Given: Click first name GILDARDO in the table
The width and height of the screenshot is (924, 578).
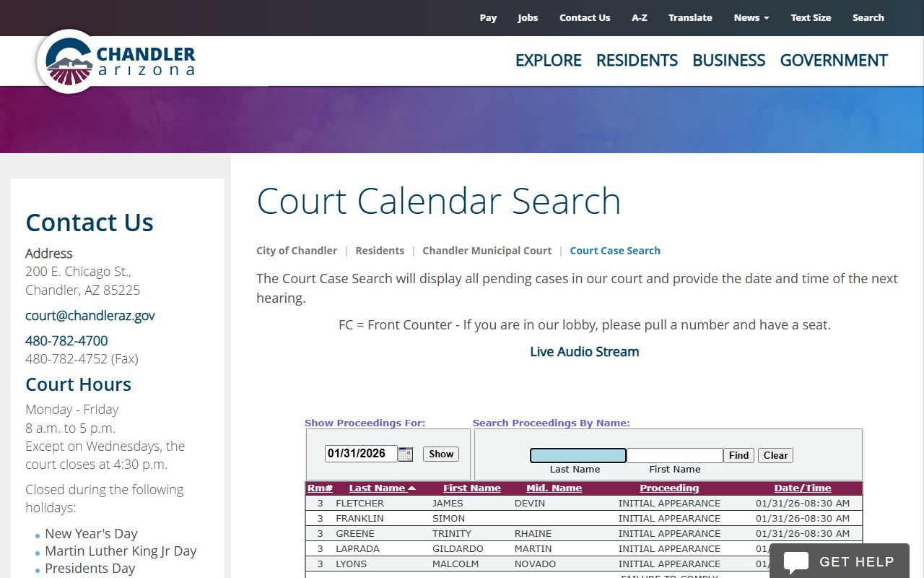Looking at the screenshot, I should tap(458, 549).
